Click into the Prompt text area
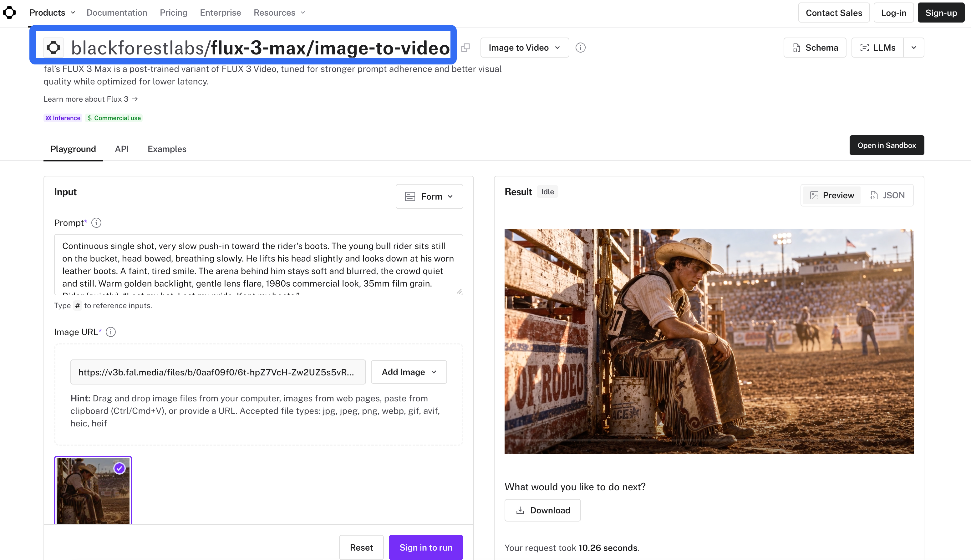 click(258, 265)
